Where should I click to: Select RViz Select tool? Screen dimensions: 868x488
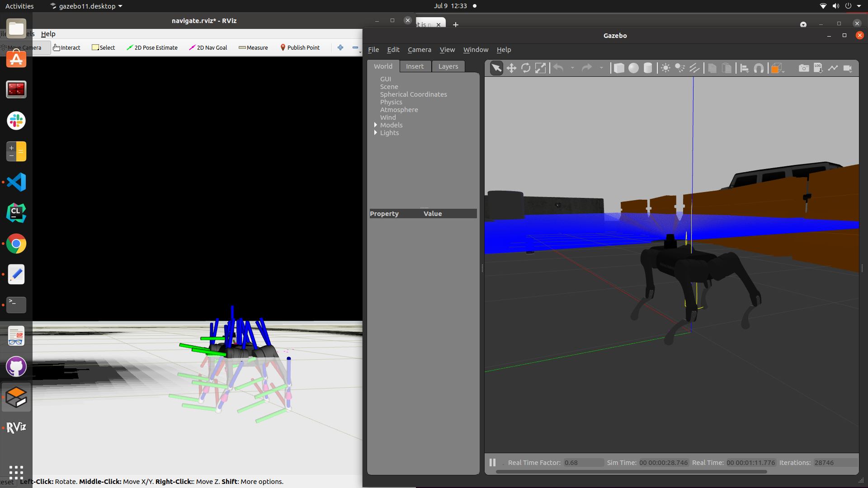point(103,47)
